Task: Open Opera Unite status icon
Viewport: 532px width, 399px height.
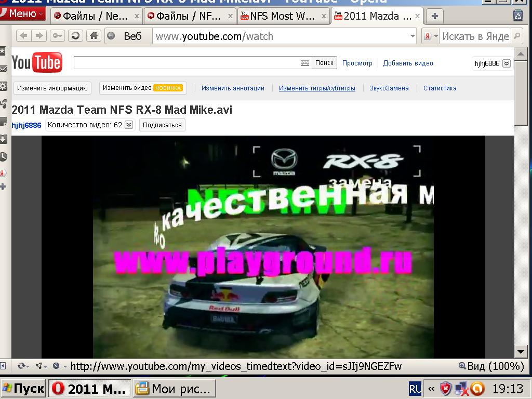Action: click(x=41, y=366)
